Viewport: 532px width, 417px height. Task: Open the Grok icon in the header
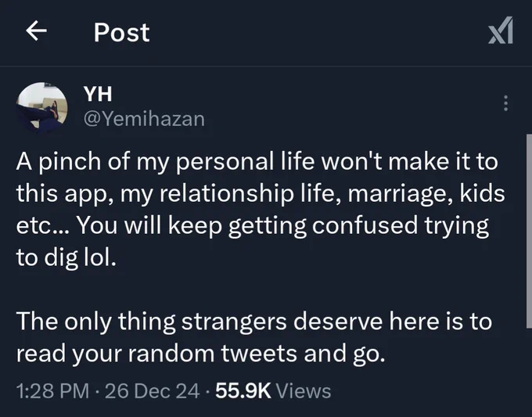[501, 31]
